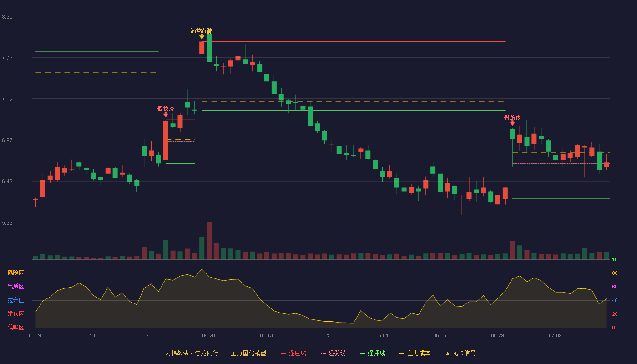
Task: Click the tall green candle beside 潜龙在渊 marker
Action: 209,48
